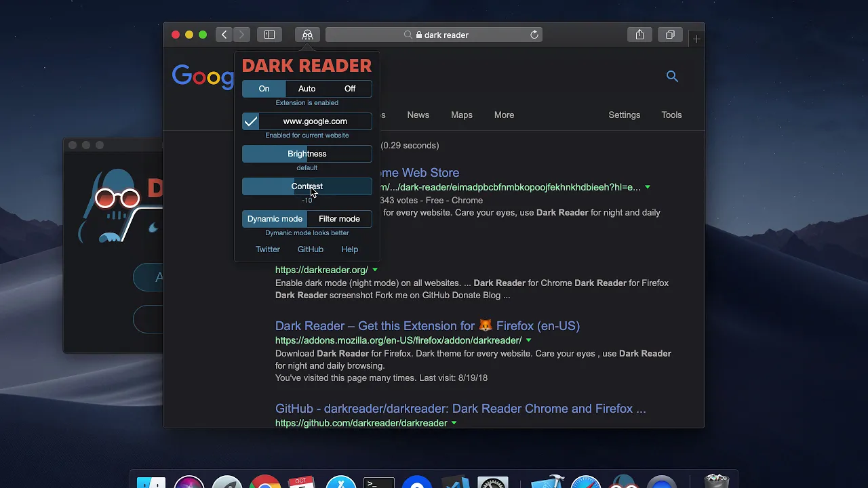868x488 pixels.
Task: Turn Dark Reader Off
Action: [350, 89]
